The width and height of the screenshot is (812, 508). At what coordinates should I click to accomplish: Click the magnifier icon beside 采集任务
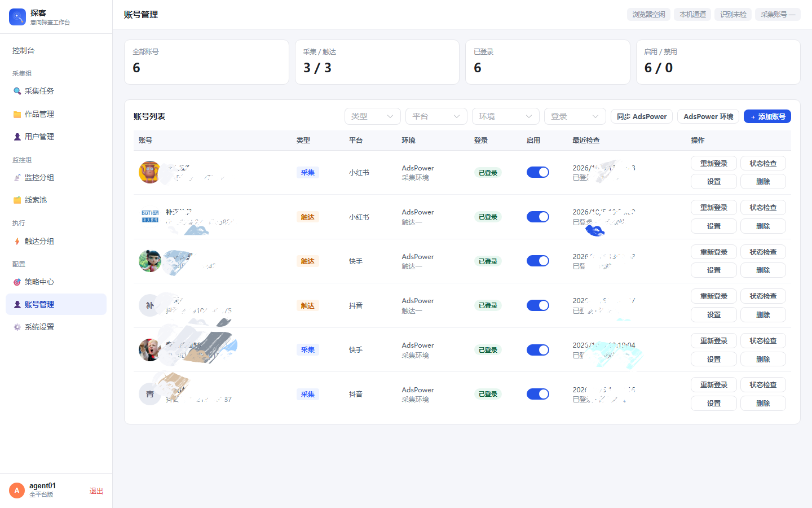[17, 91]
